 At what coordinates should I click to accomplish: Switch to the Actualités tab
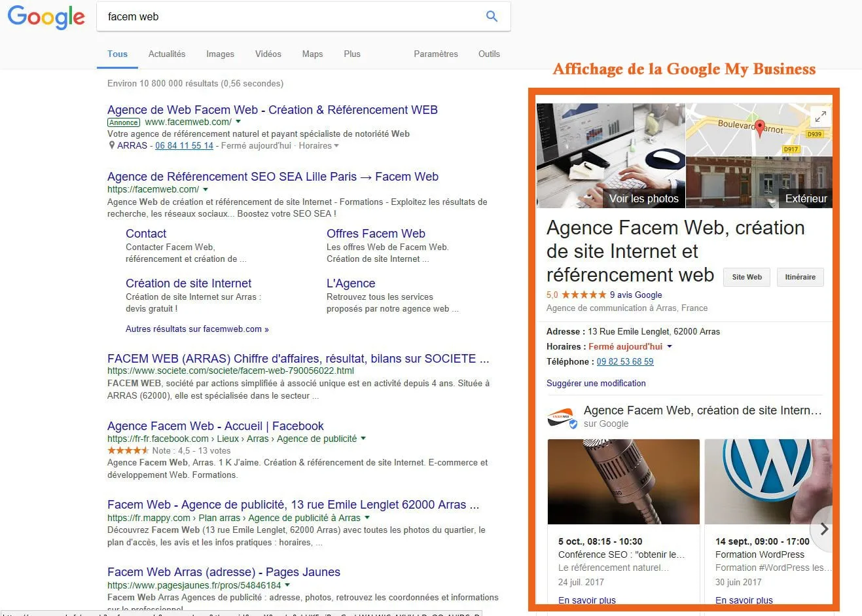167,54
